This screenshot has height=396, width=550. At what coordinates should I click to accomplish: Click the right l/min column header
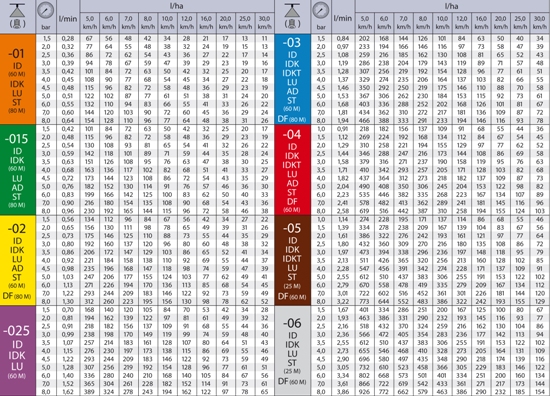click(343, 19)
